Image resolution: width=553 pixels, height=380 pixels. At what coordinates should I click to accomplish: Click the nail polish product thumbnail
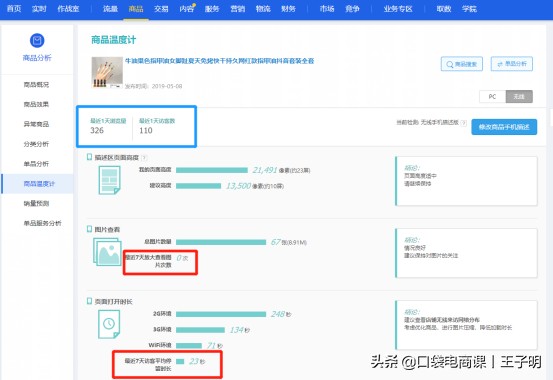(107, 72)
